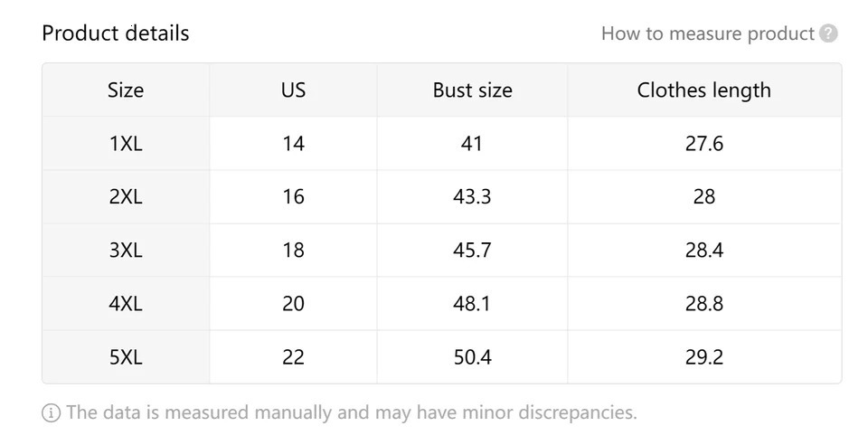Select the Size column header
This screenshot has height=445, width=868.
pos(126,90)
